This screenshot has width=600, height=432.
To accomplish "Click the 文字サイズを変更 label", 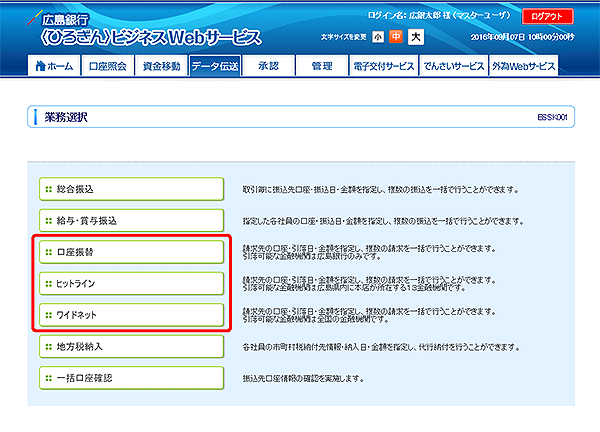I will [343, 37].
